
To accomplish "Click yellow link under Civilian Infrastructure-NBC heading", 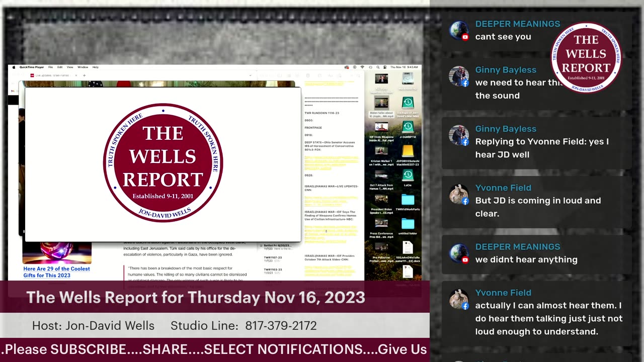I will 331,234.
